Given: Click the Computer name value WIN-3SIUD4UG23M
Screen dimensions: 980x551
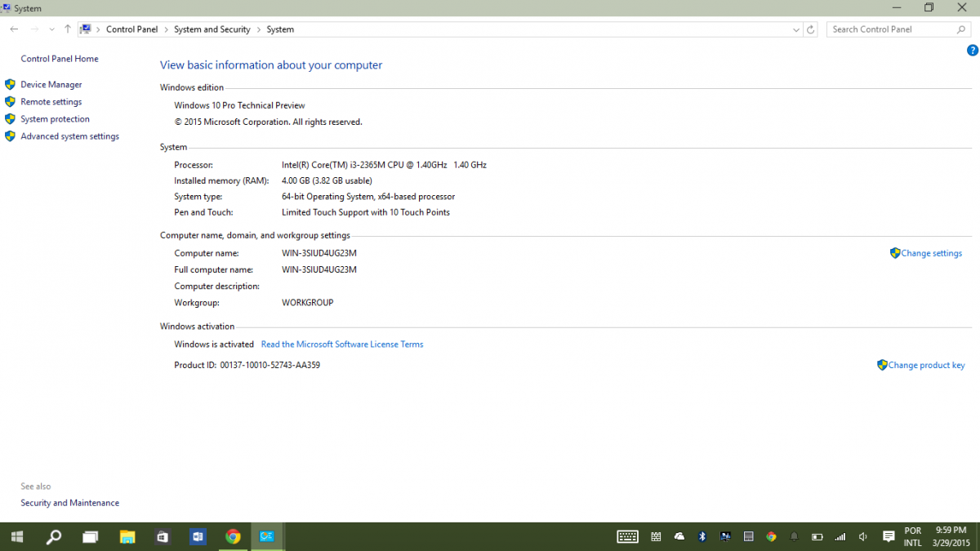Looking at the screenshot, I should [x=319, y=253].
